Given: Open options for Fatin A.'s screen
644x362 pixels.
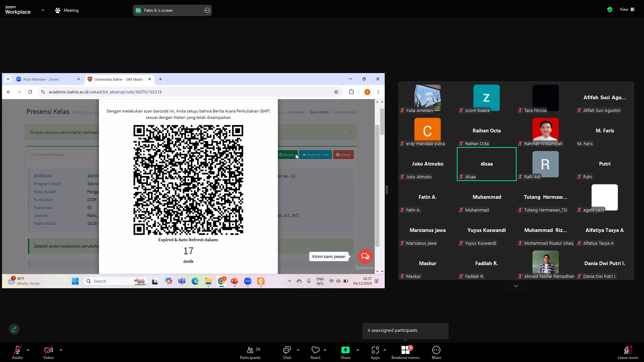Looking at the screenshot, I should point(207,10).
